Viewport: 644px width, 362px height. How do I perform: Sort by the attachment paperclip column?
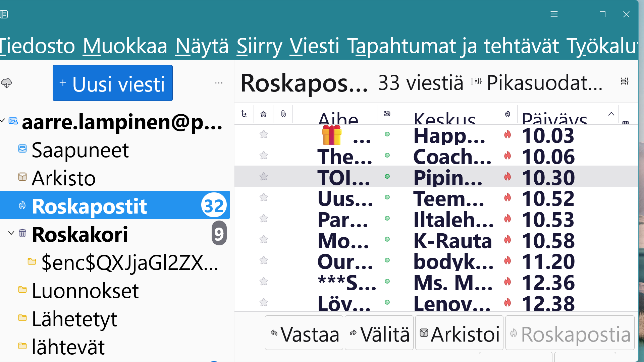(x=283, y=114)
